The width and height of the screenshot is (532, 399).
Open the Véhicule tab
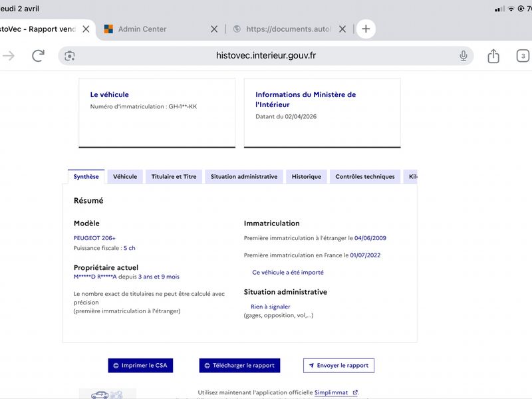point(125,177)
